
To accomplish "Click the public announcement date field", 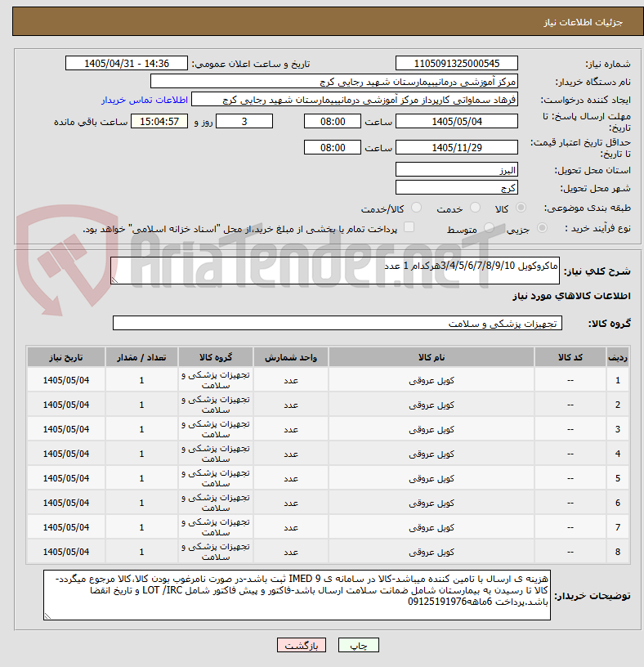I will click(127, 64).
